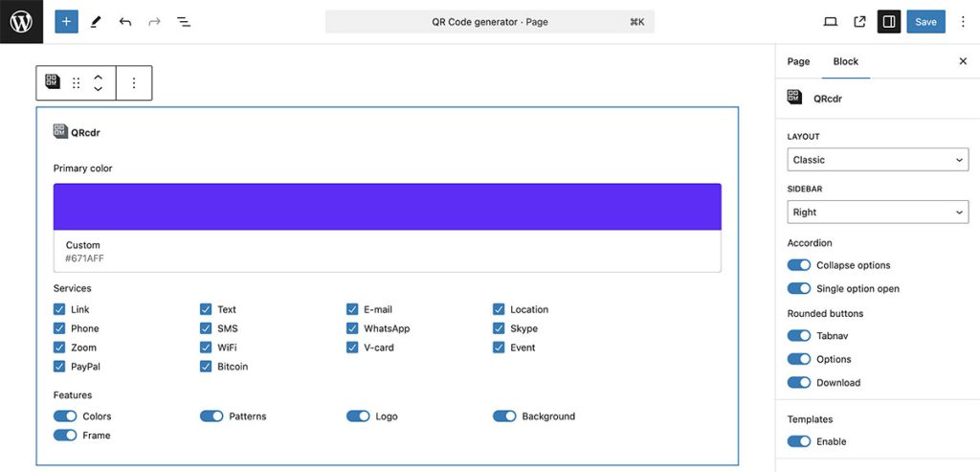The width and height of the screenshot is (980, 472).
Task: Open the Sidebar dropdown showing Right
Action: [878, 213]
